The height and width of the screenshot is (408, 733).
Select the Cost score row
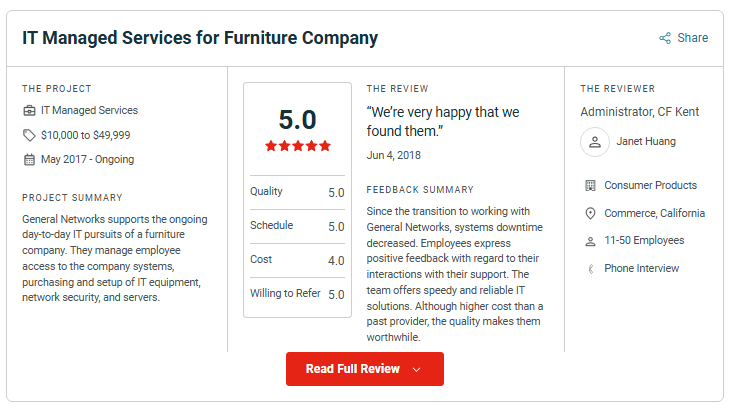click(297, 260)
